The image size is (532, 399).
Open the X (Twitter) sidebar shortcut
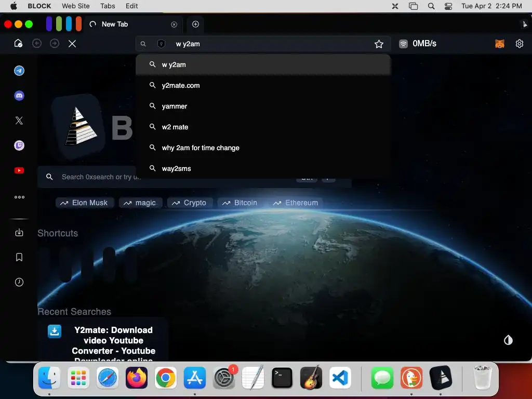point(19,121)
